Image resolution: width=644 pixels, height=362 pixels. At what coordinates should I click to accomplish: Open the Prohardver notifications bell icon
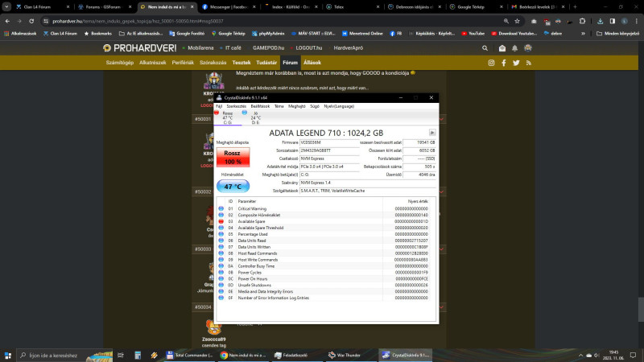click(514, 48)
